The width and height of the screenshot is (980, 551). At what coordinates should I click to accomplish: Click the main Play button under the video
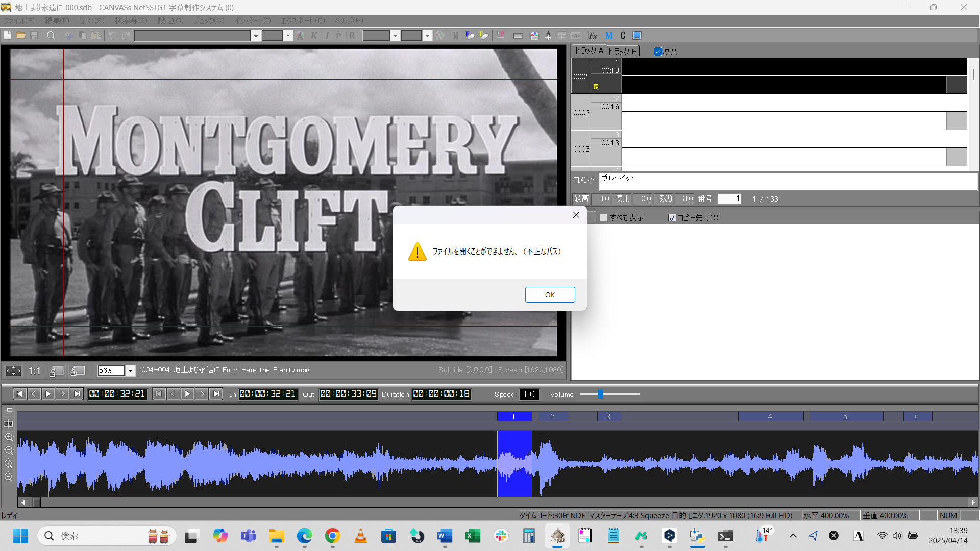(x=48, y=394)
